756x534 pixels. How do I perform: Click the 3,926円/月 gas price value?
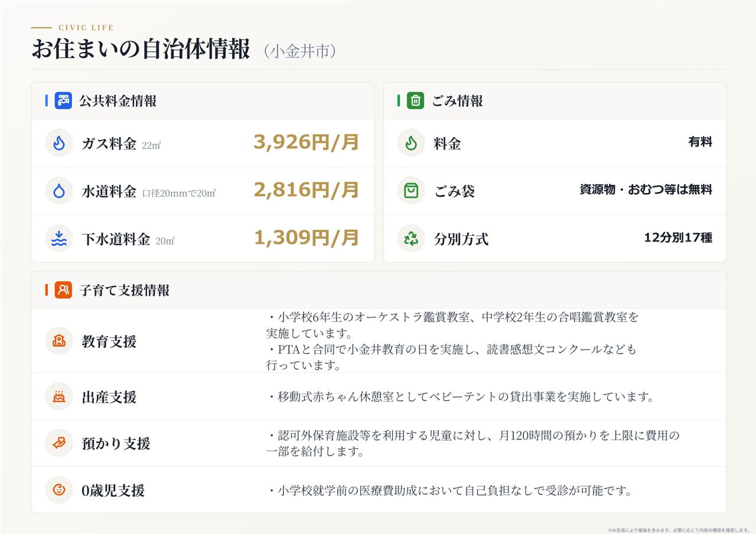tap(307, 142)
